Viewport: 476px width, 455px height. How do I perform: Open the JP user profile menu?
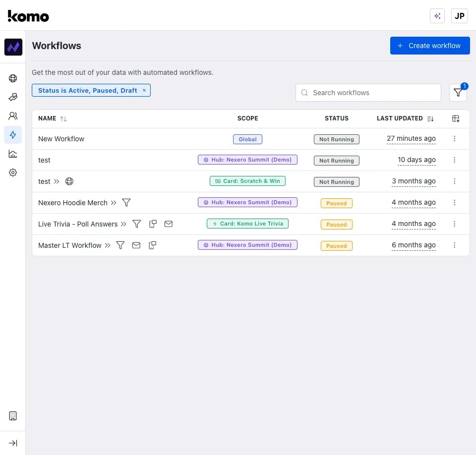459,16
